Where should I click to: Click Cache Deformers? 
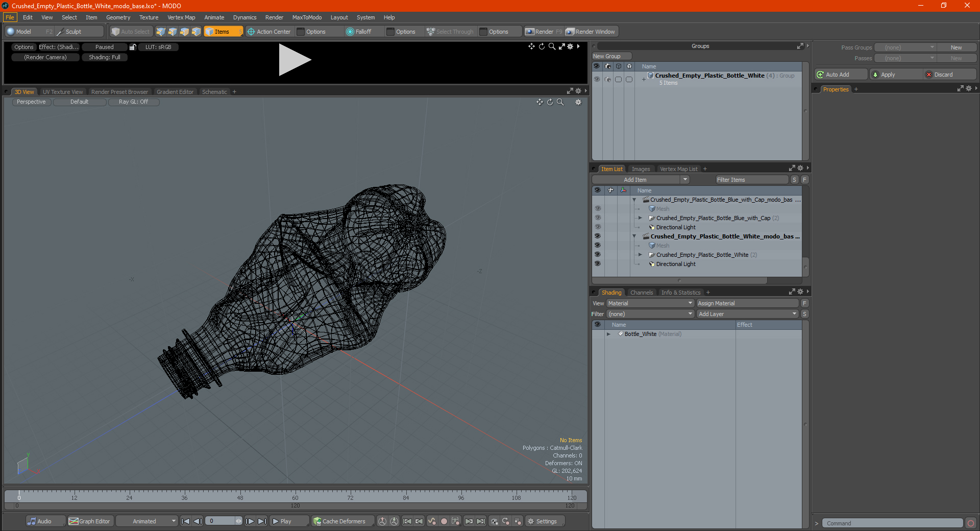[x=344, y=521]
